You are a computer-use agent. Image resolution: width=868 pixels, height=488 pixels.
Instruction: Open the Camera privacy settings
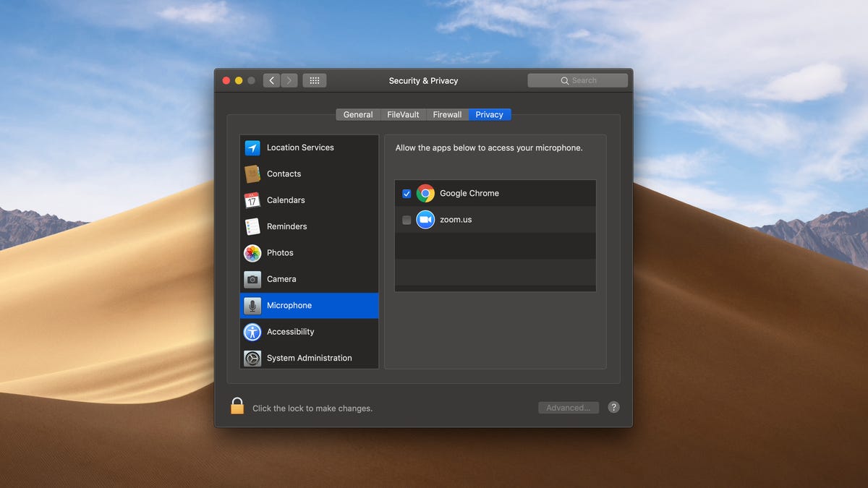[281, 278]
